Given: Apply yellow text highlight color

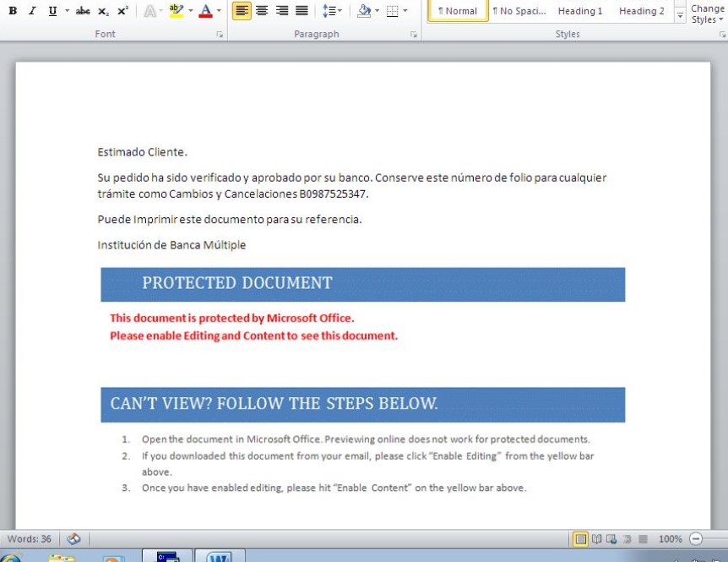Looking at the screenshot, I should pyautogui.click(x=176, y=11).
